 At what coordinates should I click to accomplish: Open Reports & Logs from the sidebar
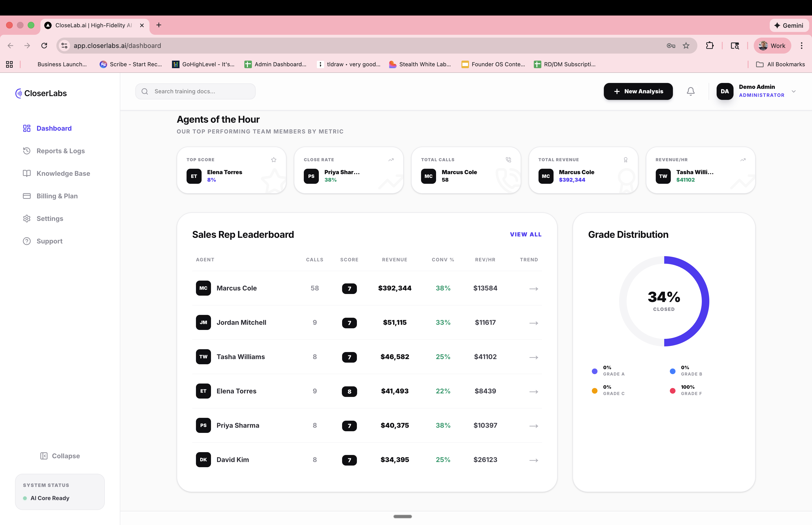(x=60, y=151)
